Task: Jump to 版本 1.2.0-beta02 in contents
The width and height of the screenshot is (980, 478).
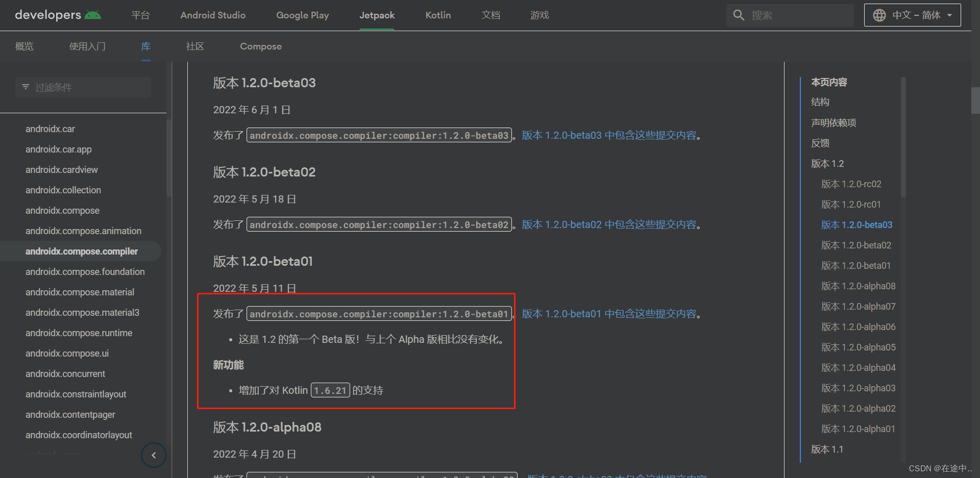Action: click(856, 245)
